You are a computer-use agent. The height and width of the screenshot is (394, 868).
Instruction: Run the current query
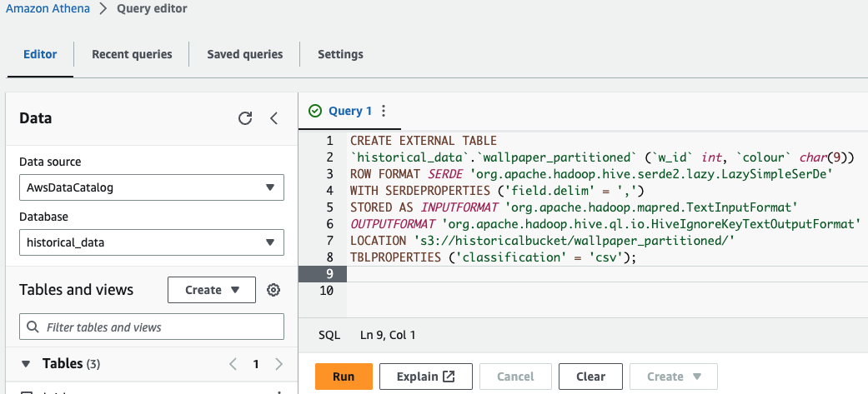pyautogui.click(x=344, y=377)
